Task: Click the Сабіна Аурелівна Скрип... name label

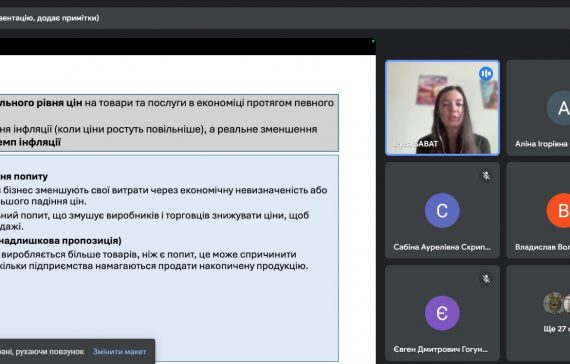Action: coord(442,247)
